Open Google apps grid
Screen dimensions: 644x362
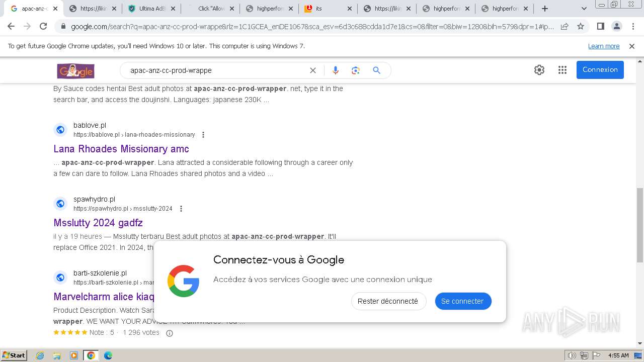562,70
